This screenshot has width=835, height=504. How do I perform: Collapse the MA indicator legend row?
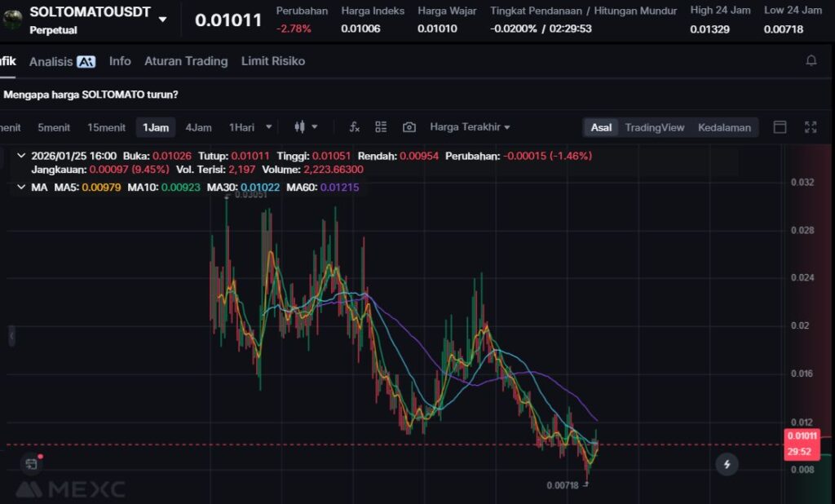pos(20,188)
